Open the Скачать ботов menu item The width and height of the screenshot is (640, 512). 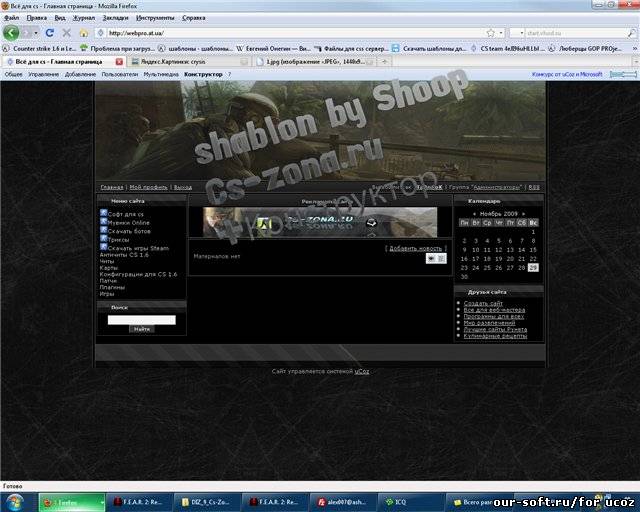tap(129, 231)
